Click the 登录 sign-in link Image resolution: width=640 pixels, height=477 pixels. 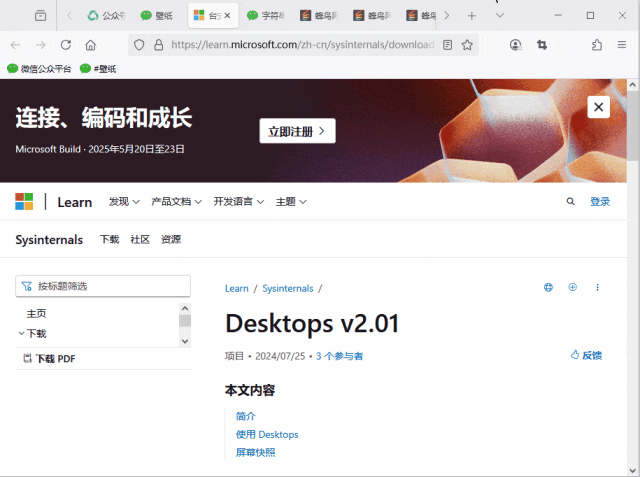600,202
